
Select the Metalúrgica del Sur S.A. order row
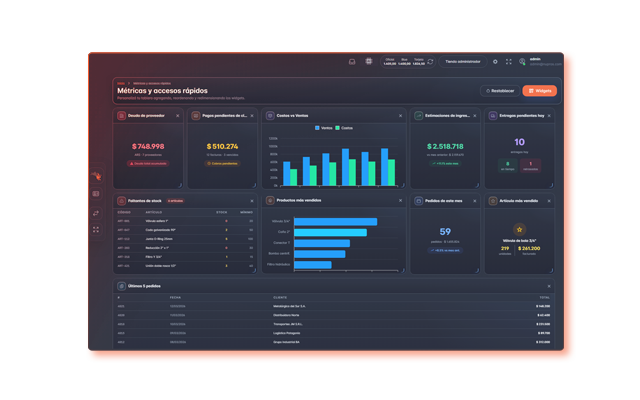(x=333, y=306)
